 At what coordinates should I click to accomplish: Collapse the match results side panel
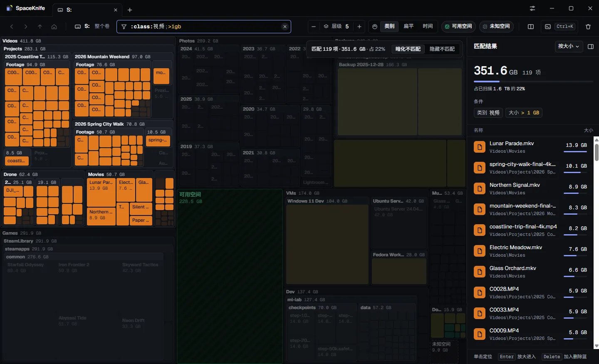[x=590, y=46]
